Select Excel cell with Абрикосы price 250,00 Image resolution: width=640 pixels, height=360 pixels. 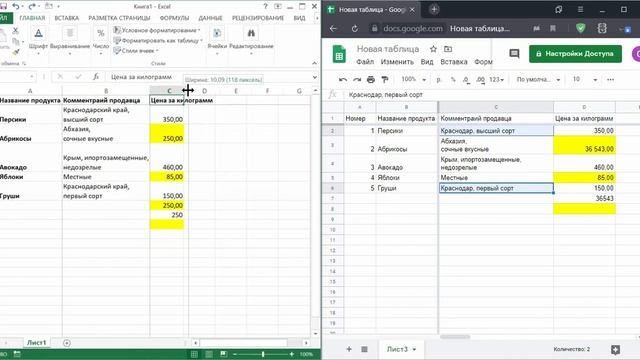click(167, 134)
